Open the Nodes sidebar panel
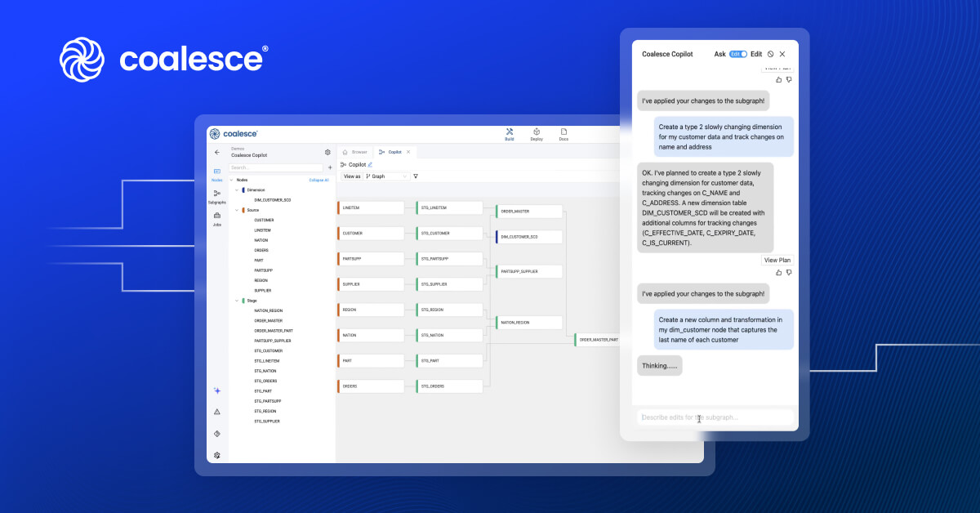Screen dimensions: 980x513 [x=216, y=173]
